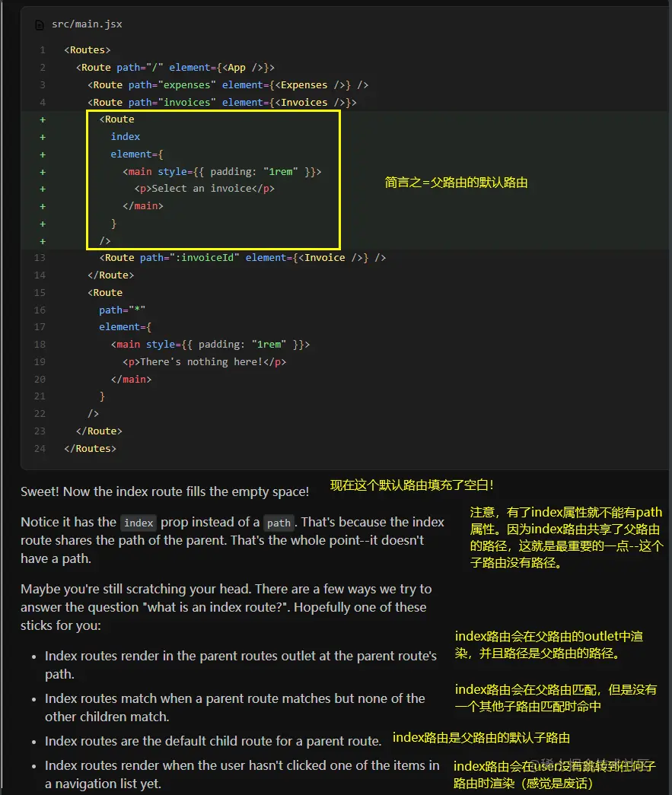Image resolution: width=672 pixels, height=795 pixels.
Task: Click 'Select an invoice' paragraph code line
Action: click(x=205, y=189)
